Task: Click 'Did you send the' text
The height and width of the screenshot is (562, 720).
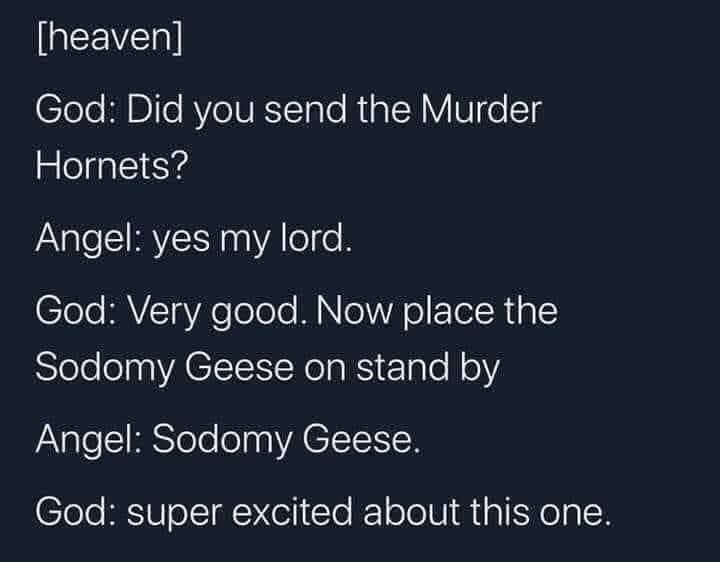Action: pyautogui.click(x=269, y=111)
